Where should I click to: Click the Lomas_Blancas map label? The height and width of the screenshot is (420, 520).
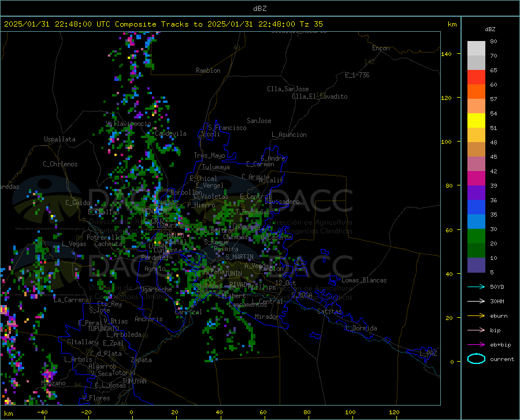coord(364,280)
